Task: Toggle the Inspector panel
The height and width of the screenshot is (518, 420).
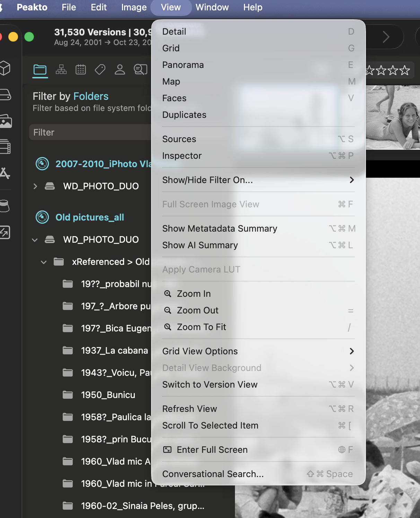Action: (x=259, y=156)
